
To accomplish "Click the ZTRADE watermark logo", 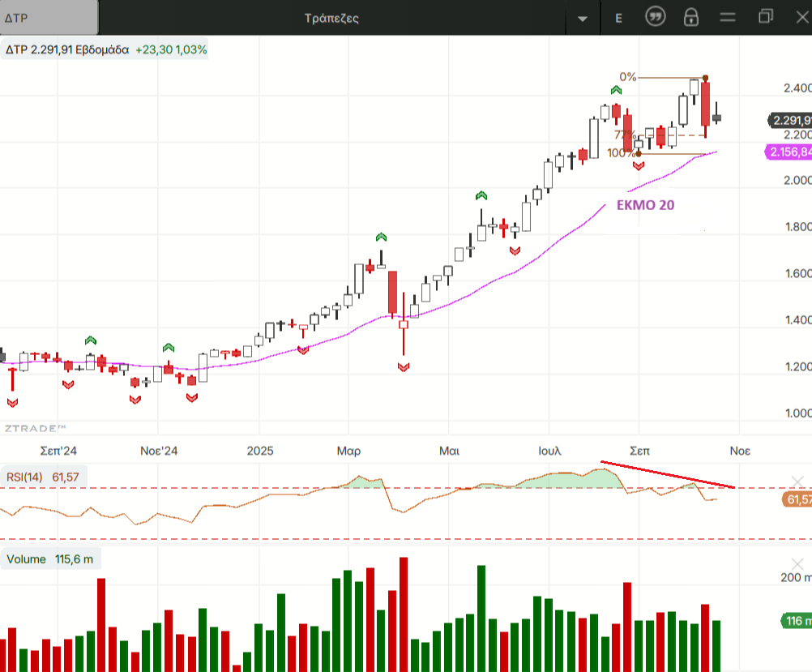I will 35,427.
